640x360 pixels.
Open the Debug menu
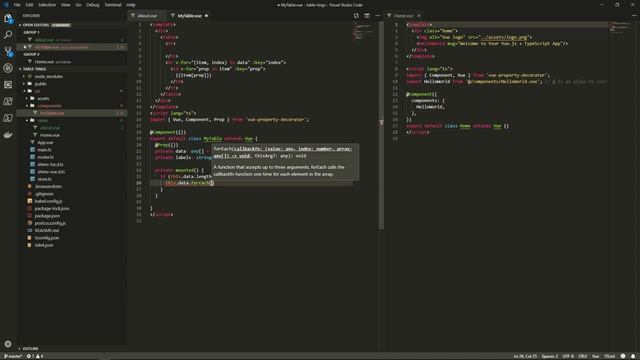pos(93,5)
